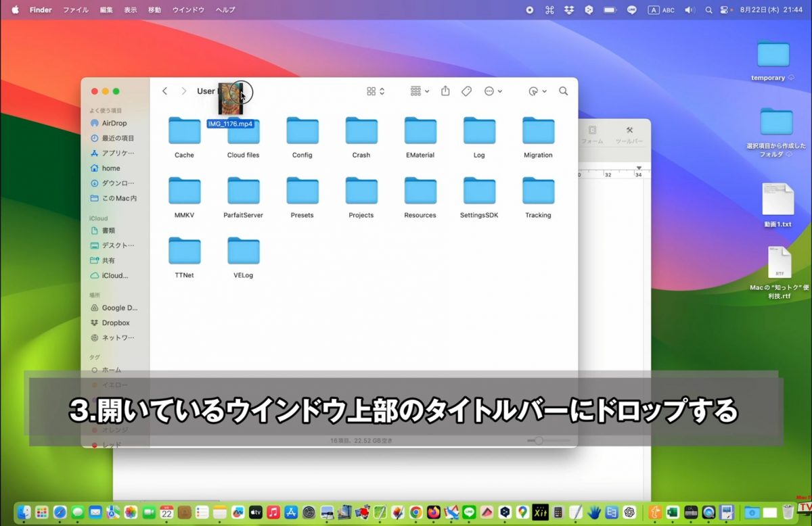This screenshot has height=526, width=812.
Task: Open the Cache folder
Action: 184,138
